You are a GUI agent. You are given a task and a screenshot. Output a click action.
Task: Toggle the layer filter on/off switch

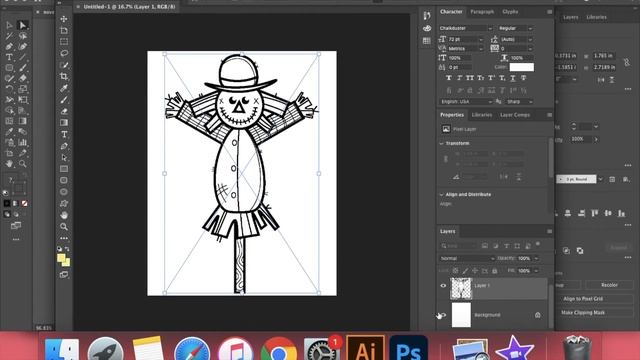click(538, 244)
